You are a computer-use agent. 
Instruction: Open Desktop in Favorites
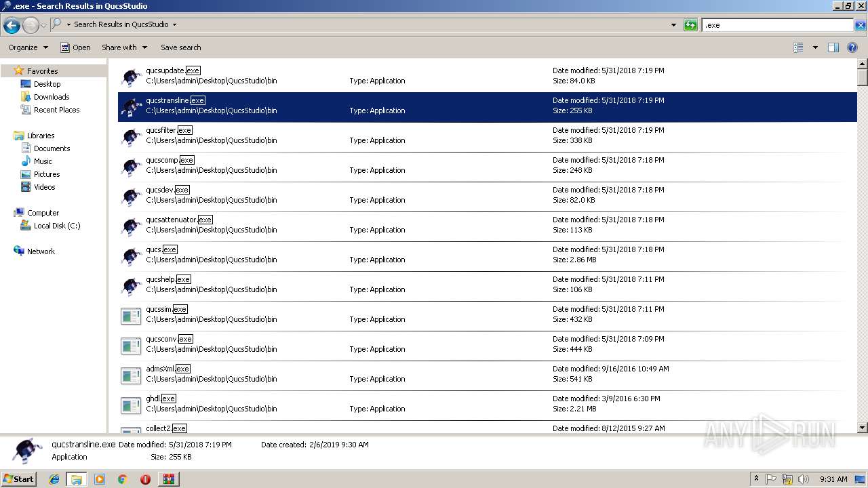(47, 84)
